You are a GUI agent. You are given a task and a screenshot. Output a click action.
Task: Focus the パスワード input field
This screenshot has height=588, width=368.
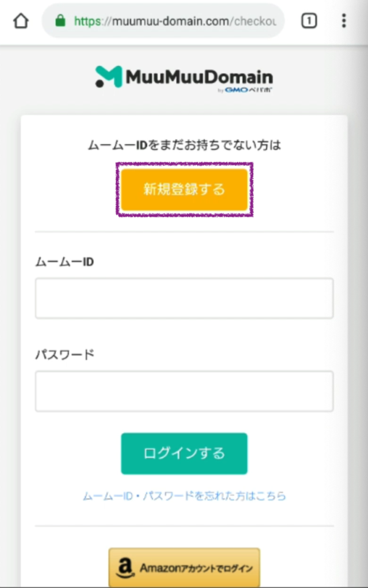pyautogui.click(x=184, y=391)
